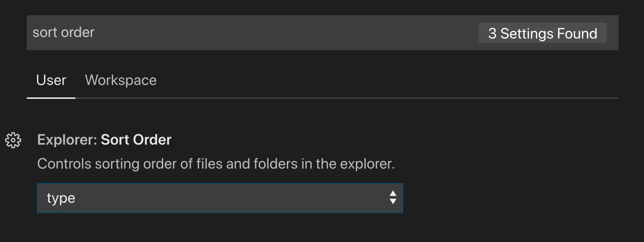Viewport: 644px width, 242px height.
Task: Click the bold Sort Order heading text
Action: 136,140
